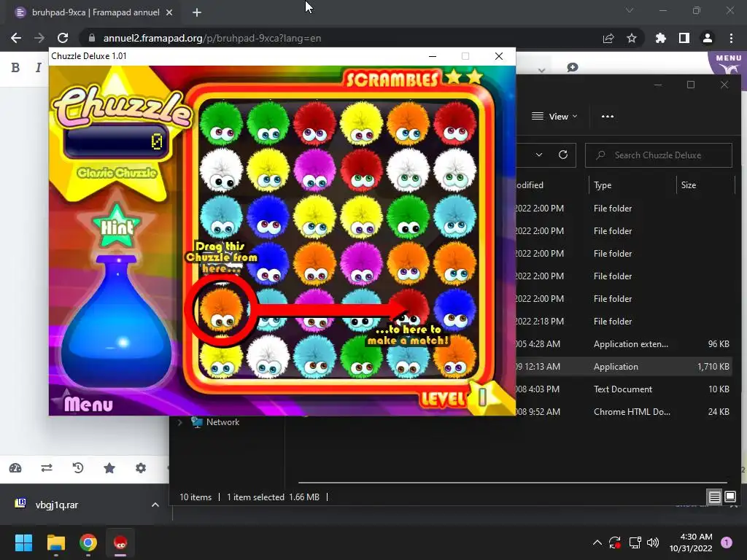Open the clock showing 4:30 AM
The image size is (747, 560).
coord(691,542)
